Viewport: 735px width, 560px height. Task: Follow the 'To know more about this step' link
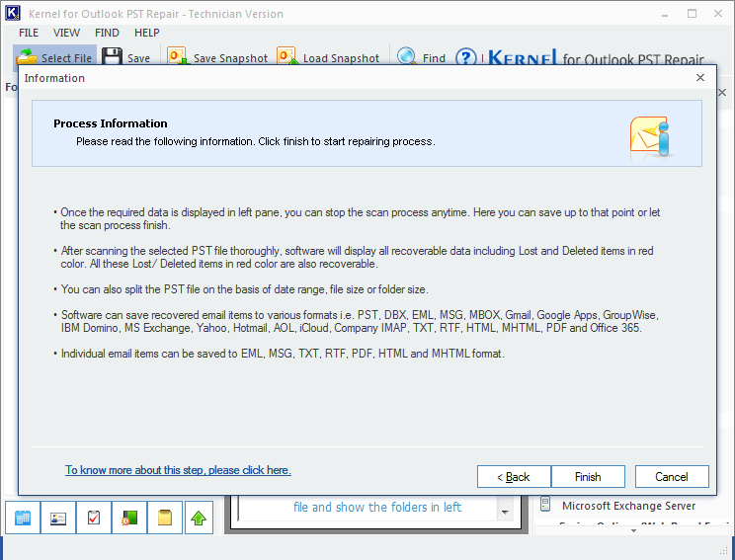point(178,470)
